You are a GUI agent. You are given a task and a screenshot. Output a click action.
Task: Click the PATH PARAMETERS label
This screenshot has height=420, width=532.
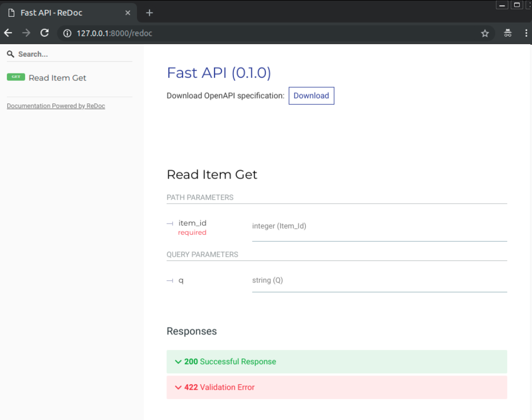pos(200,197)
